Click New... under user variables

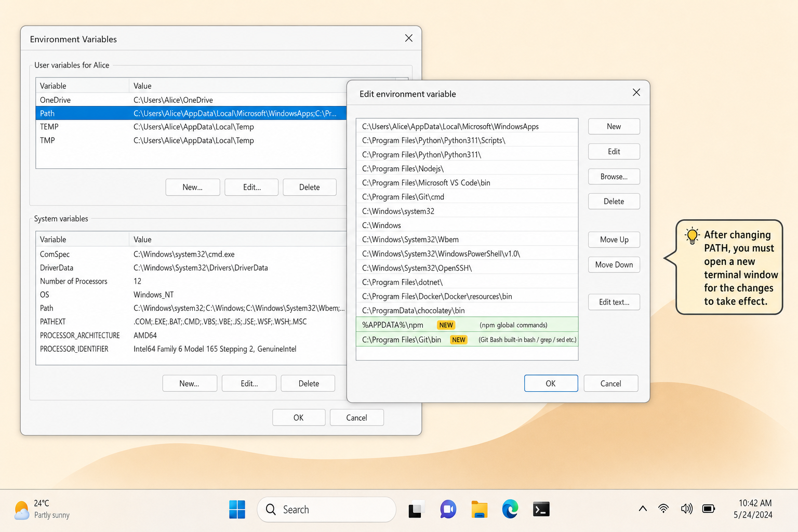click(x=193, y=187)
